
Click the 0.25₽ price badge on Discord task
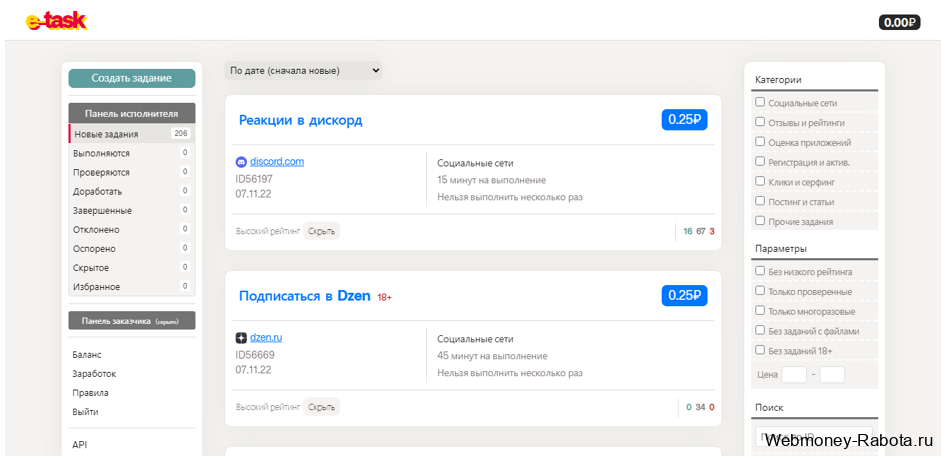click(x=684, y=120)
